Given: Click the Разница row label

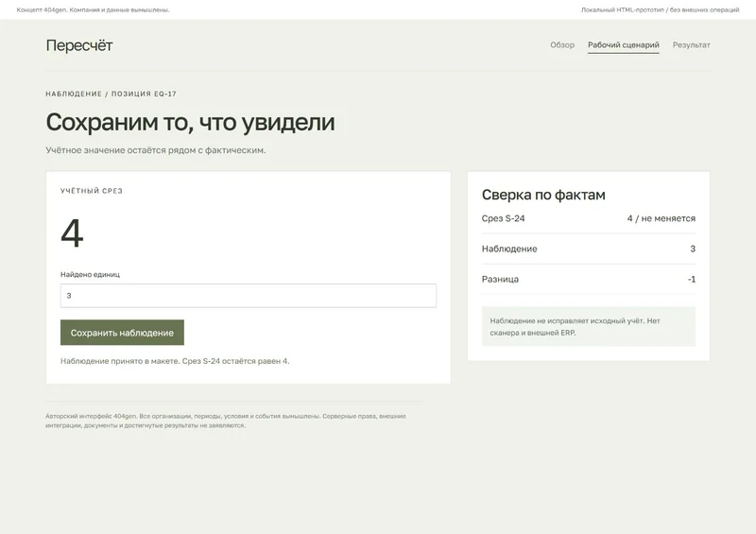Looking at the screenshot, I should click(500, 280).
